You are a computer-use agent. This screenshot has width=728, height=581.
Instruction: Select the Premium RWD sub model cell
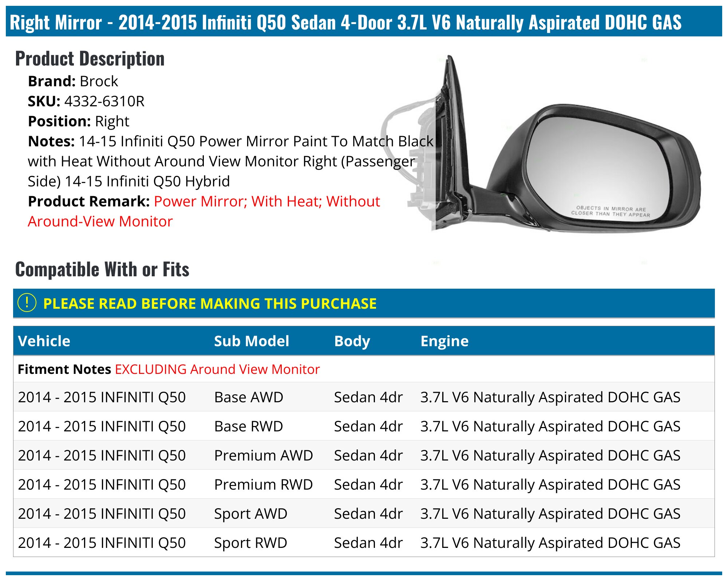tap(264, 485)
